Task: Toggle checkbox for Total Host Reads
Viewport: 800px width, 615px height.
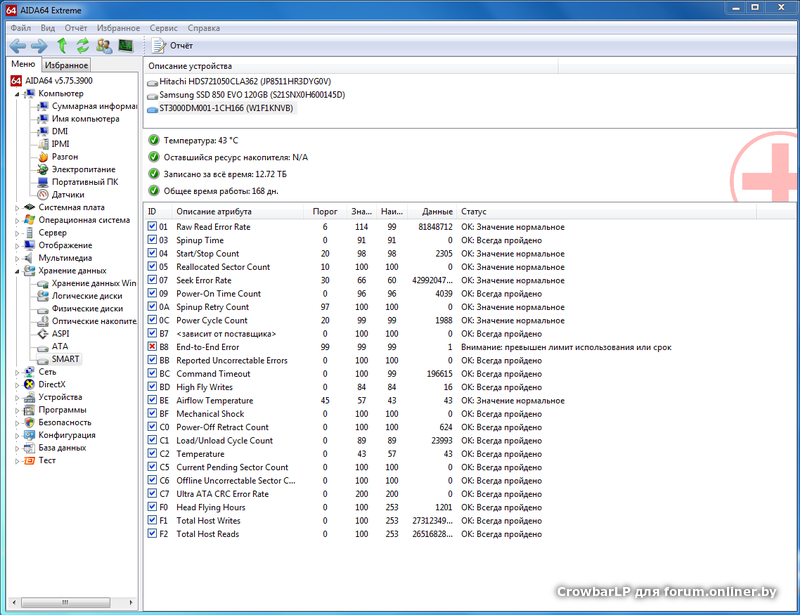Action: pos(152,533)
